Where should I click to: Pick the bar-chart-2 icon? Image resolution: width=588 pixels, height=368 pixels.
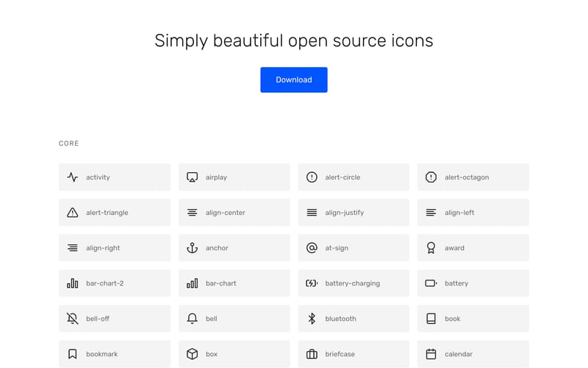click(x=72, y=283)
